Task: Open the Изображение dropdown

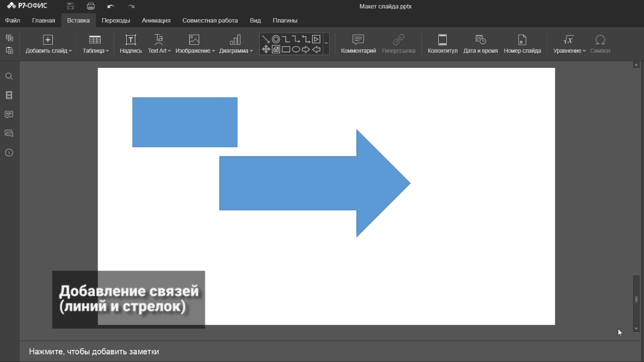Action: pos(195,44)
